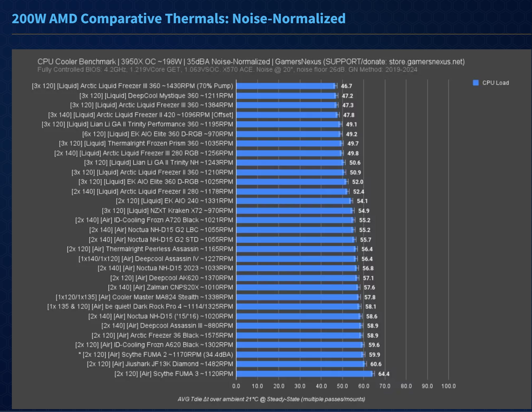The width and height of the screenshot is (532, 412).
Task: Click the CPU Load legend label
Action: coord(495,83)
